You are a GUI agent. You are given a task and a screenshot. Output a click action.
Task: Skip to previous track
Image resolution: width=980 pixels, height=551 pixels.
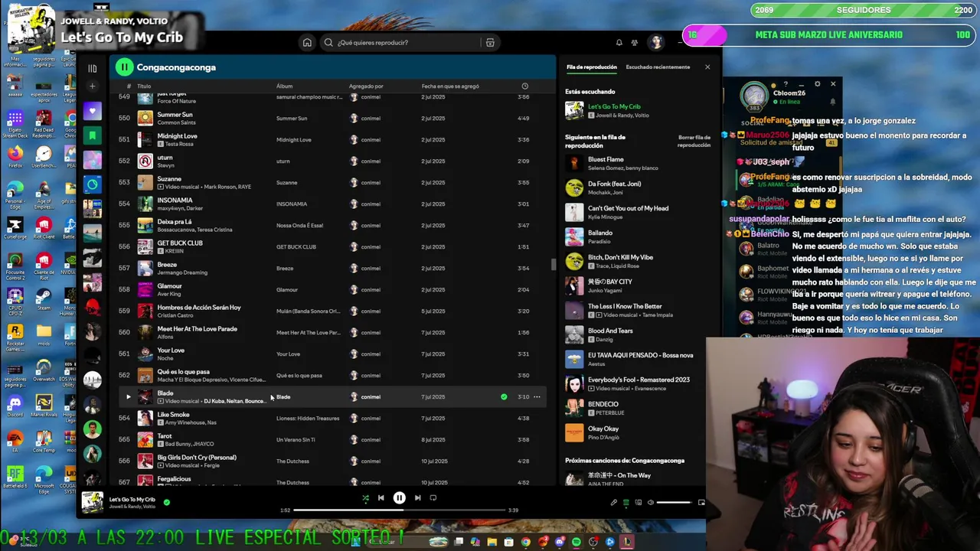pos(381,498)
